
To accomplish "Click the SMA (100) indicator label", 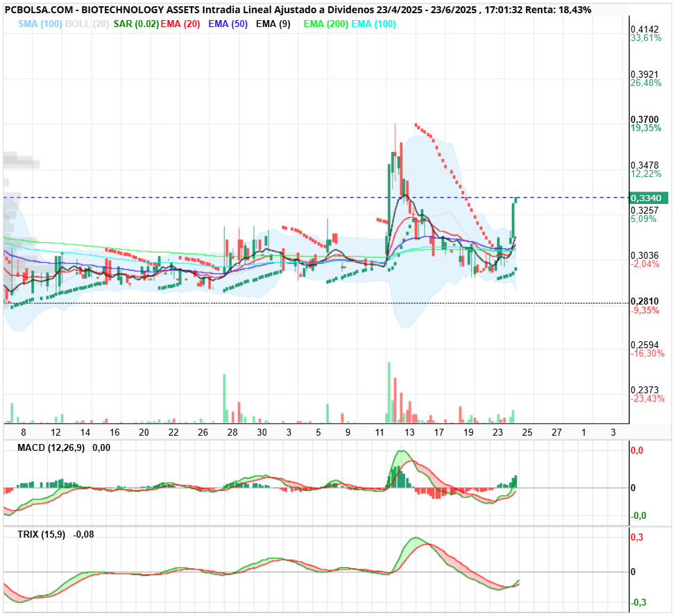I will tap(40, 24).
